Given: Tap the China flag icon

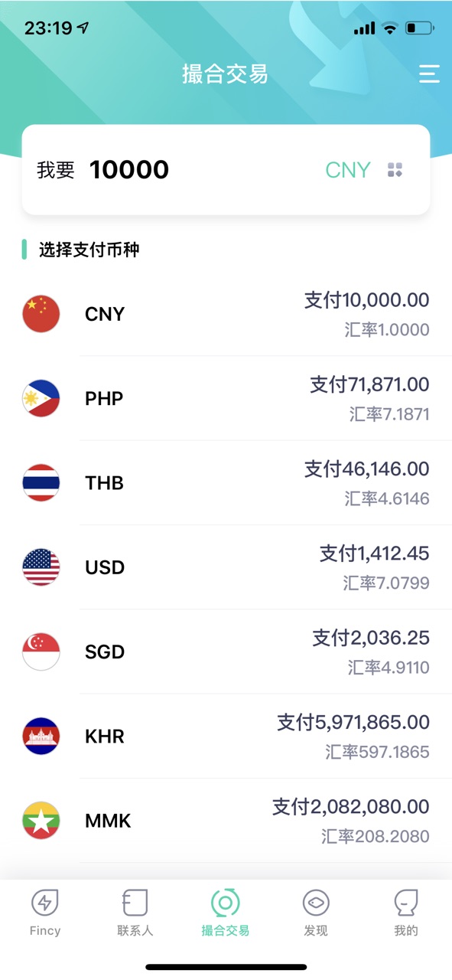Looking at the screenshot, I should pyautogui.click(x=41, y=314).
